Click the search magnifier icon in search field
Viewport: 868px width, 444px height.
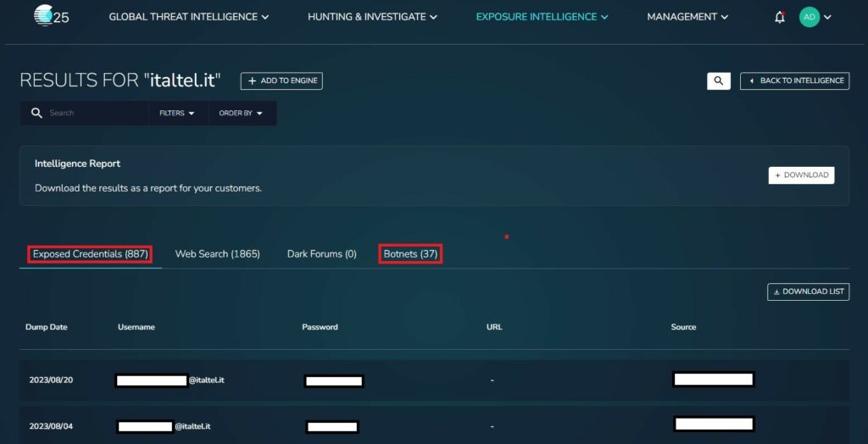tap(36, 113)
